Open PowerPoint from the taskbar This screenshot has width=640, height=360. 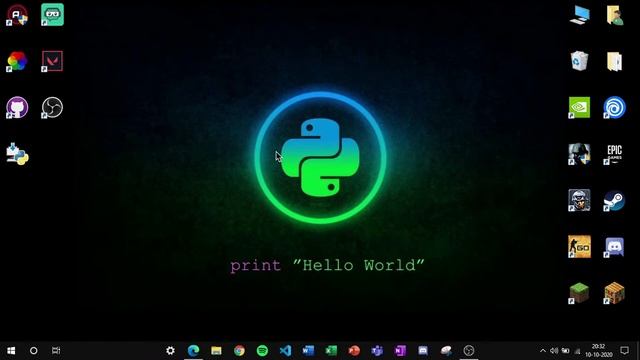pos(354,351)
